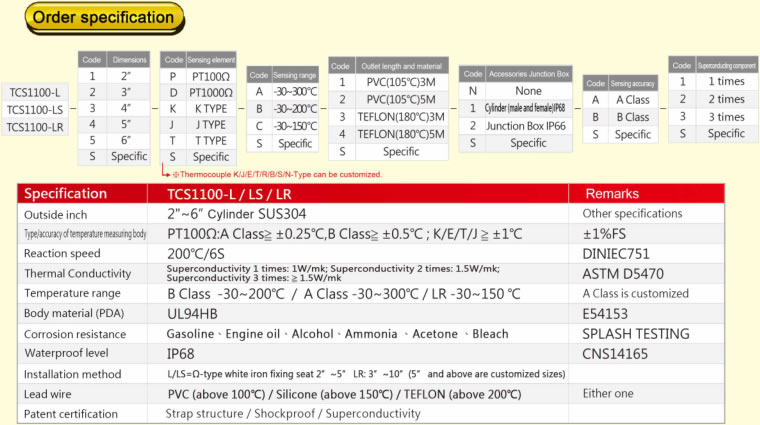Click the 'Other specifications' remark
Image resolution: width=760 pixels, height=425 pixels.
coord(632,214)
